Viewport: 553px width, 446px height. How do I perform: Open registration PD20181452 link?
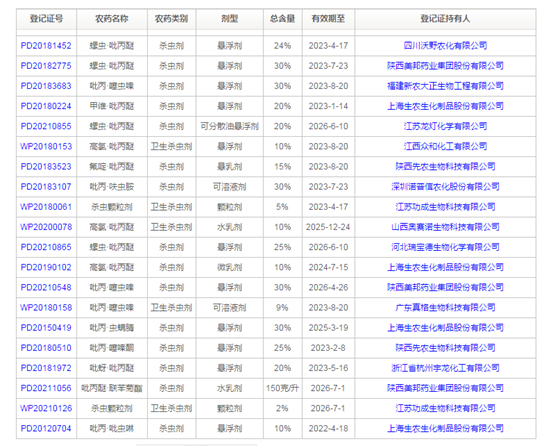46,46
